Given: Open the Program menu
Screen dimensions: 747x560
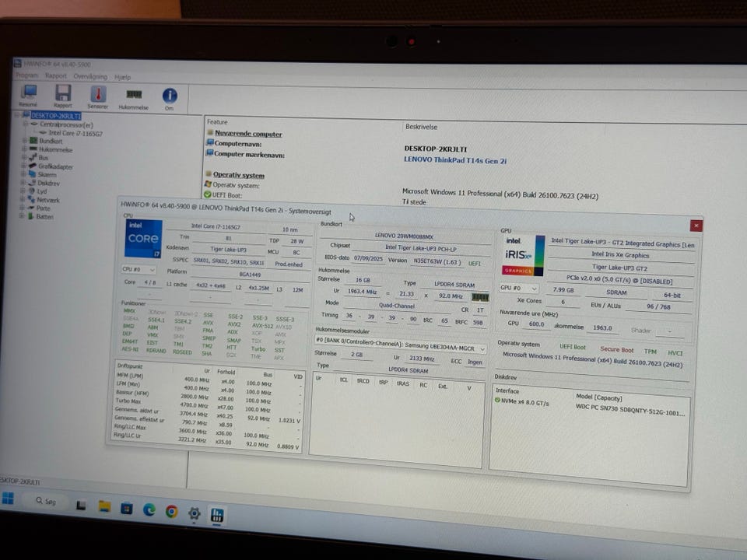Looking at the screenshot, I should 26,75.
